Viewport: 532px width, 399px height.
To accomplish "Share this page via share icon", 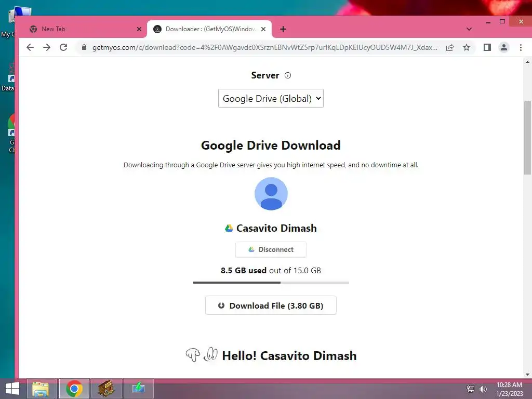I will 450,47.
